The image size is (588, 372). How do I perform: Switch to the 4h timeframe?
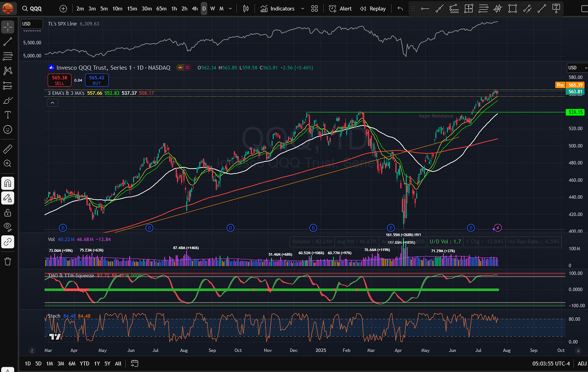pos(195,8)
